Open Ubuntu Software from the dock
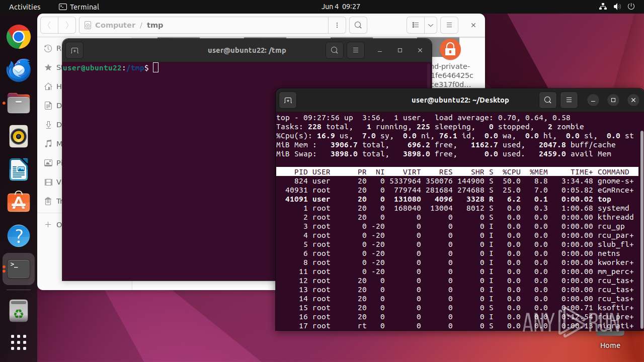Screen dimensions: 644x362 coord(19,203)
